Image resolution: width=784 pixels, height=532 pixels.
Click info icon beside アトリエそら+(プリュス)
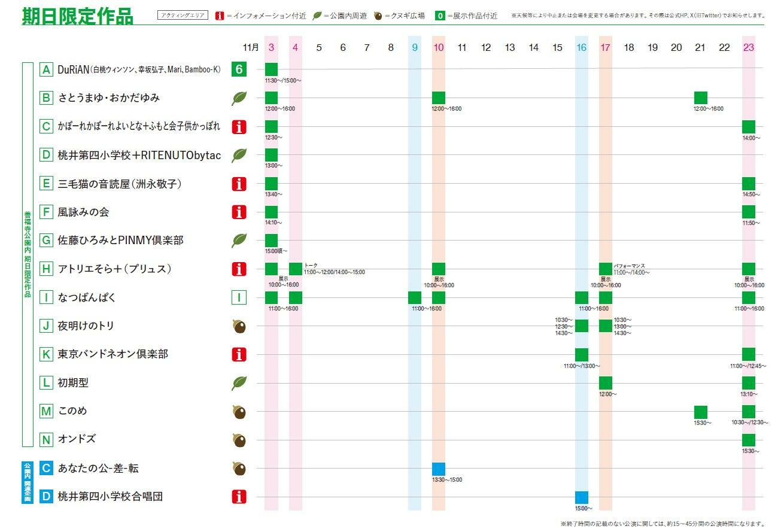(x=239, y=269)
